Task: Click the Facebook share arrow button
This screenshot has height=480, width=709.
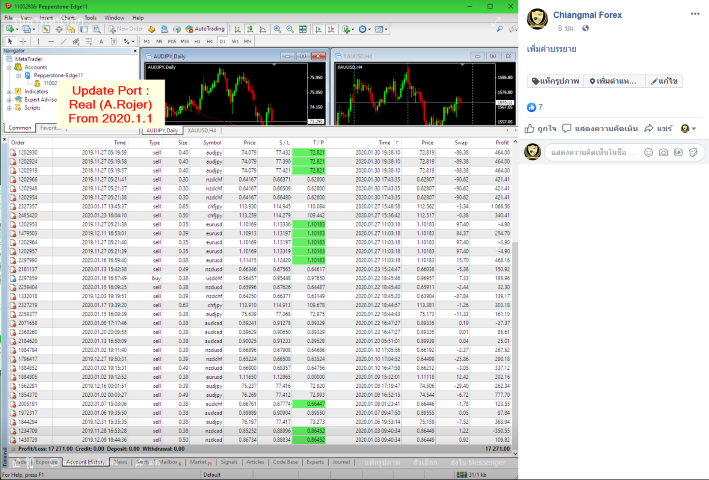Action: [x=658, y=128]
